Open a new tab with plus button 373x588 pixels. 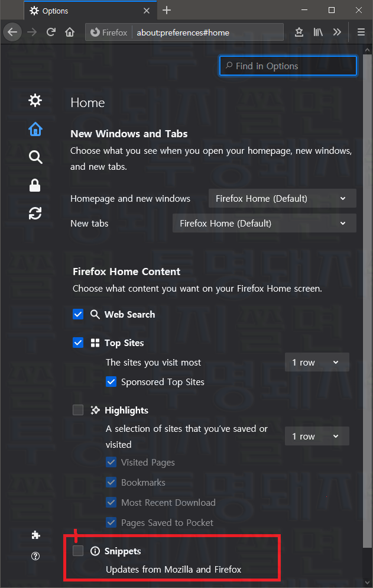[167, 10]
